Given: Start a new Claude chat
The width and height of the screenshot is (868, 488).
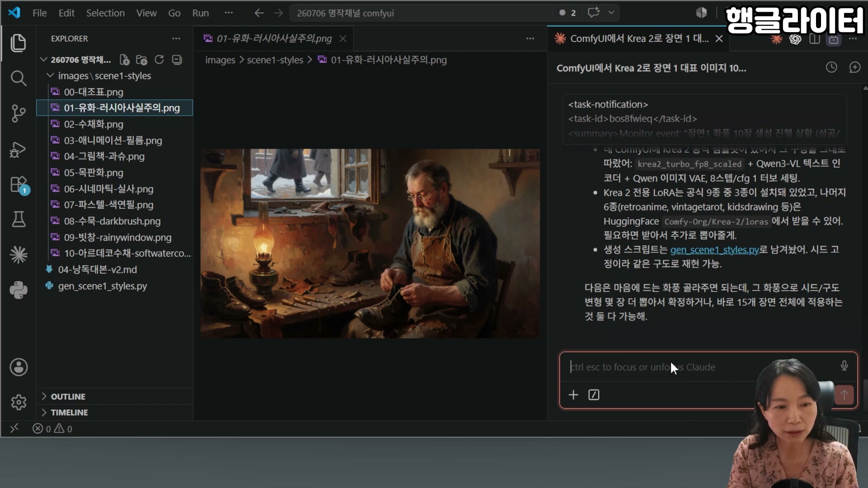Looking at the screenshot, I should click(x=854, y=67).
